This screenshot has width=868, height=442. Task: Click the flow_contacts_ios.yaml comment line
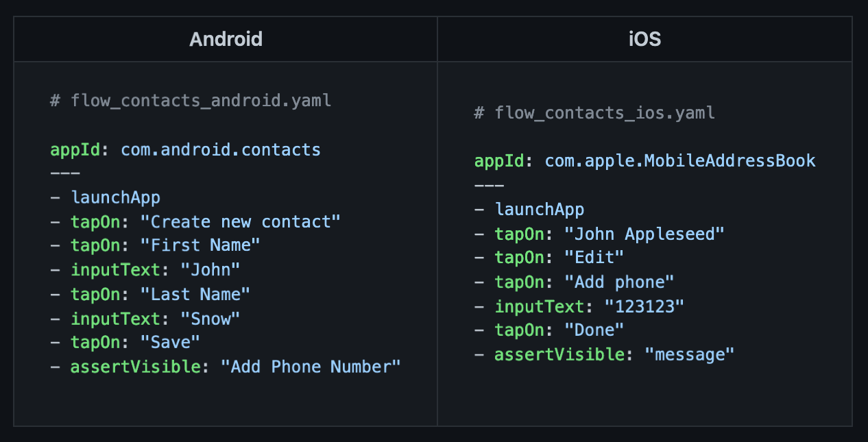[x=594, y=112]
